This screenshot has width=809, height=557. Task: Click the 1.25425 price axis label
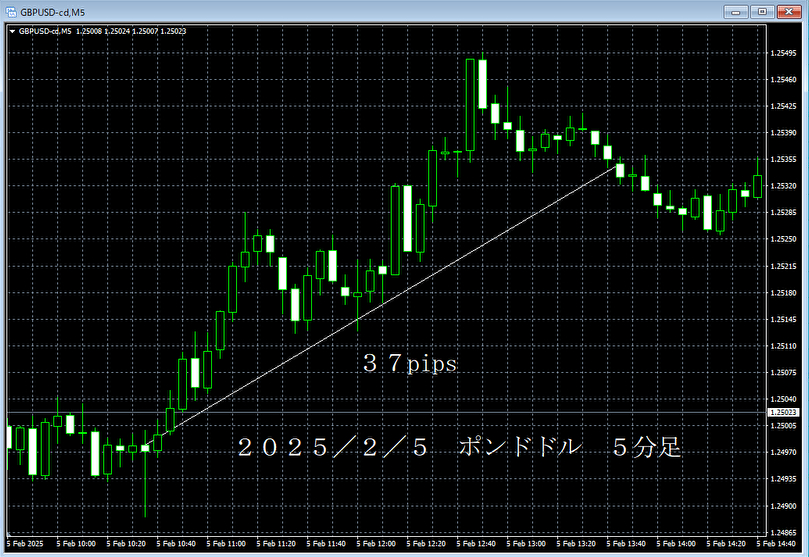click(x=783, y=106)
